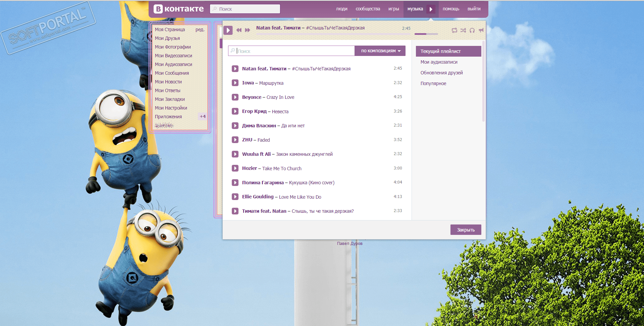The height and width of the screenshot is (326, 644).
Task: Click the header music play button
Action: coord(431,9)
